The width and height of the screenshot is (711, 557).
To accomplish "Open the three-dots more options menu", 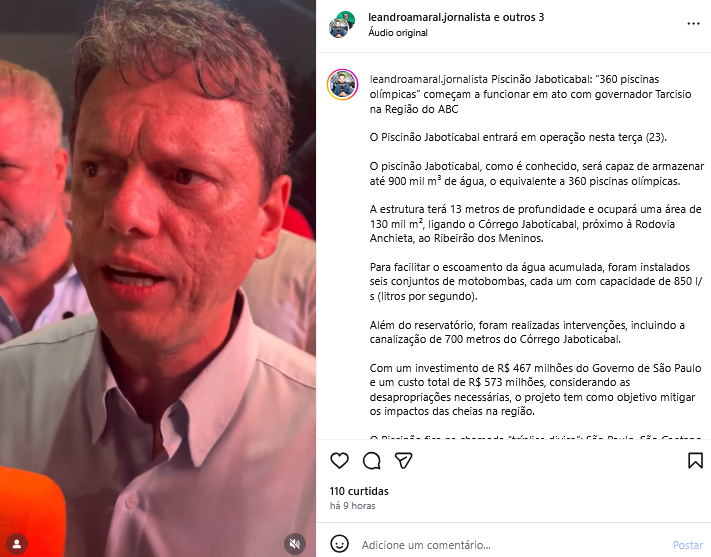I will [x=693, y=24].
